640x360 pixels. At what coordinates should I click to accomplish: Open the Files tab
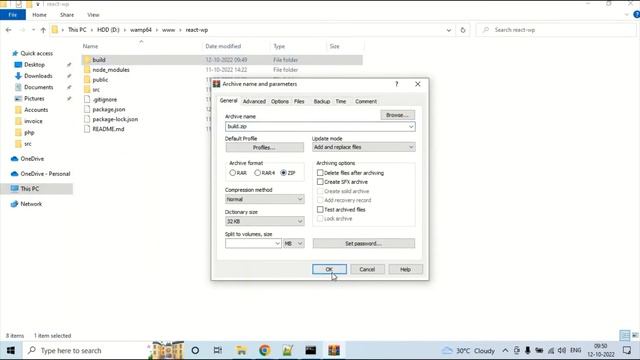click(x=299, y=101)
